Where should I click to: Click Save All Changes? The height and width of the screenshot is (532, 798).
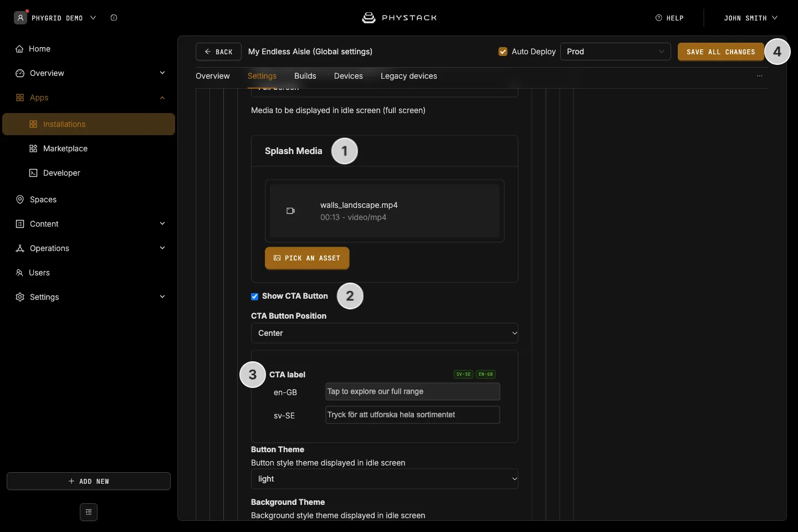721,52
